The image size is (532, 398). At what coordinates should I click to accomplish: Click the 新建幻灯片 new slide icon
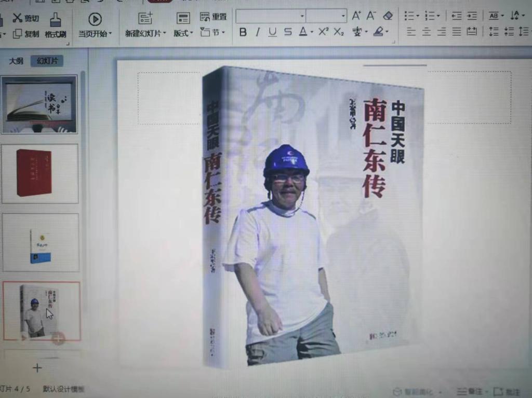pos(145,18)
